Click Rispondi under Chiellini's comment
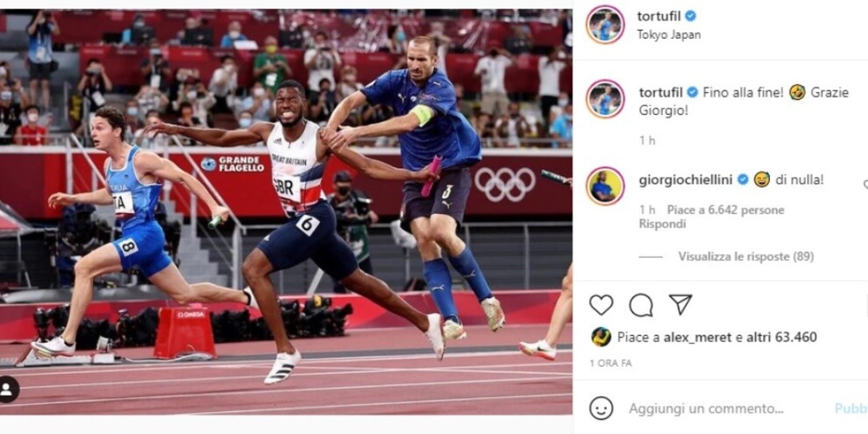Screen dimensions: 868x434 pyautogui.click(x=662, y=224)
